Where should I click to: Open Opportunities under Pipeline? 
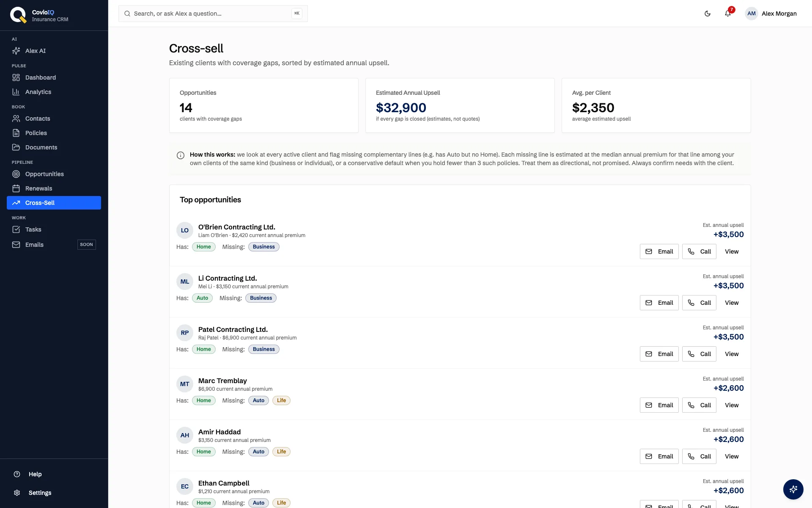click(x=54, y=174)
